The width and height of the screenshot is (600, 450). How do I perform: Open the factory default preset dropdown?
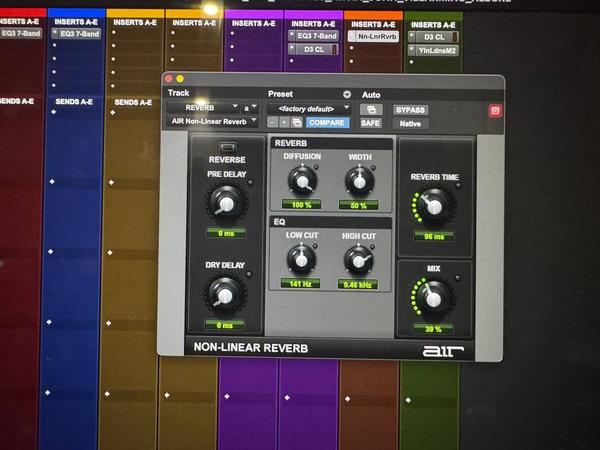(x=309, y=107)
